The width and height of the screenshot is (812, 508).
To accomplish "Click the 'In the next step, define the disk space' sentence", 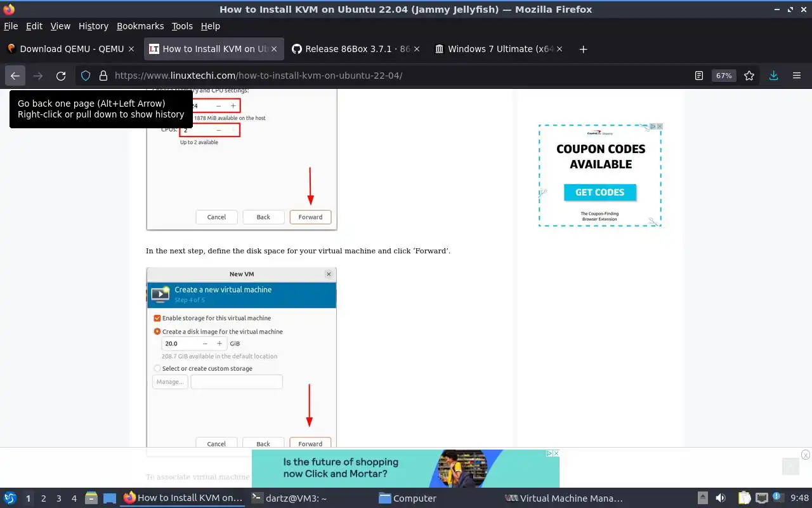I will pyautogui.click(x=298, y=251).
